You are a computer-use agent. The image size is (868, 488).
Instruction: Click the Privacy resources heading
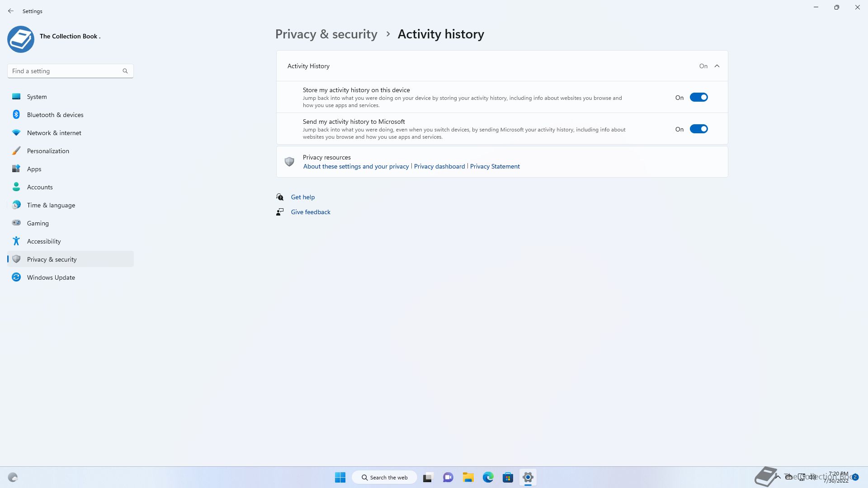327,157
